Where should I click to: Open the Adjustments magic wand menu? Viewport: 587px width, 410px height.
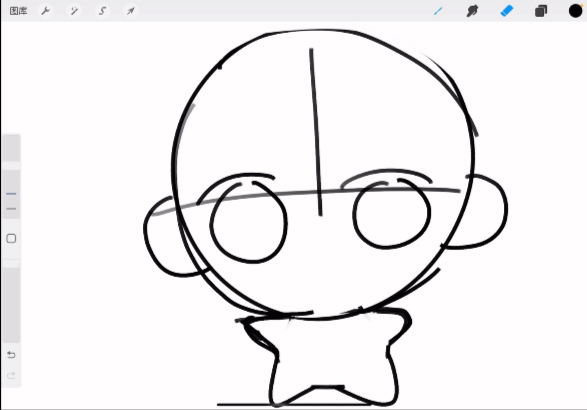(x=74, y=11)
